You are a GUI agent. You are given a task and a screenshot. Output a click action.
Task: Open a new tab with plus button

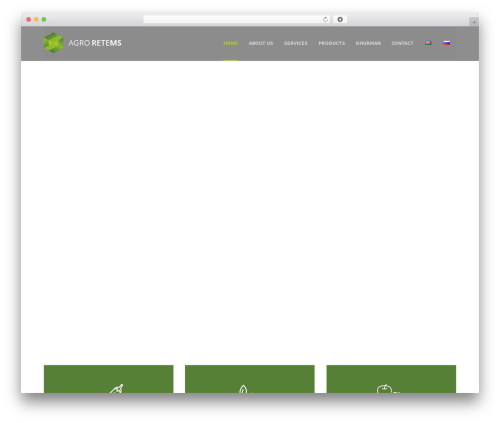tap(474, 22)
